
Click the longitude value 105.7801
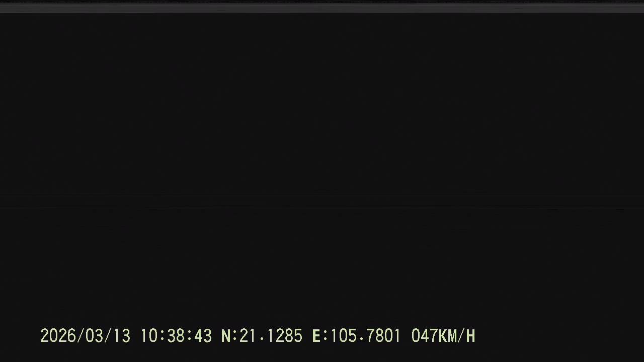click(366, 336)
